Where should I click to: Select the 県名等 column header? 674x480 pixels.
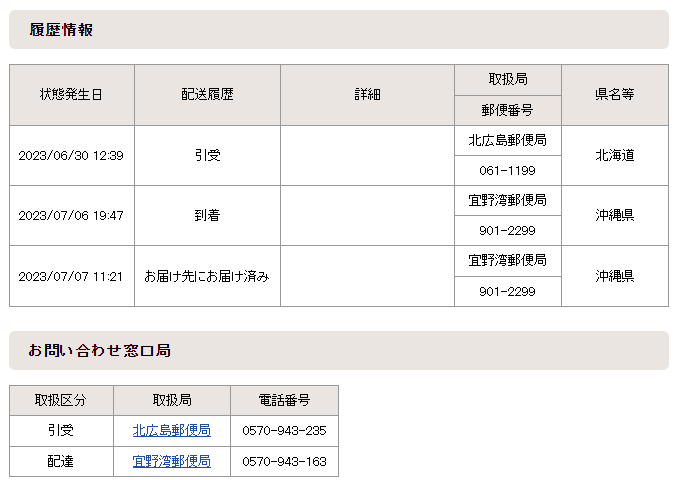614,95
